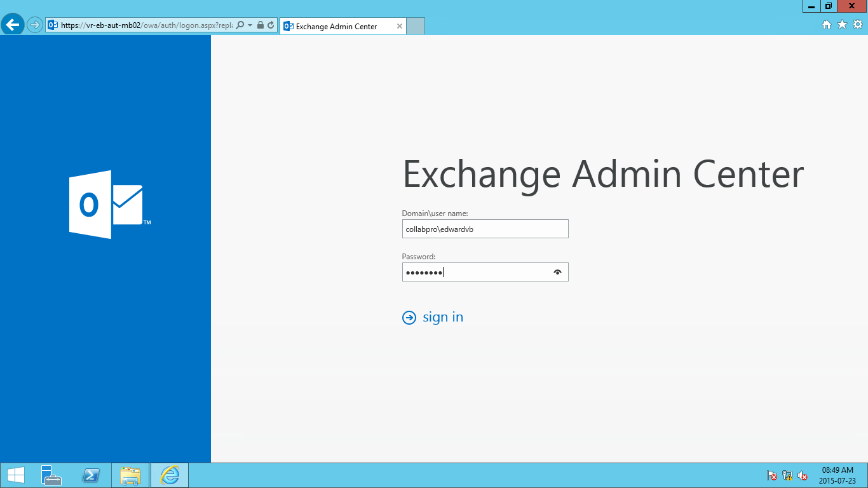Image resolution: width=868 pixels, height=488 pixels.
Task: Click the network status tray icon
Action: tap(788, 475)
